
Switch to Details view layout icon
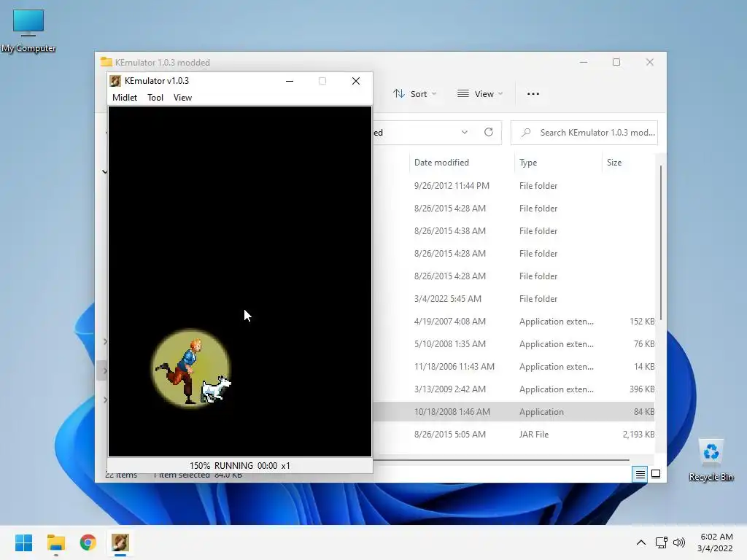pyautogui.click(x=640, y=474)
